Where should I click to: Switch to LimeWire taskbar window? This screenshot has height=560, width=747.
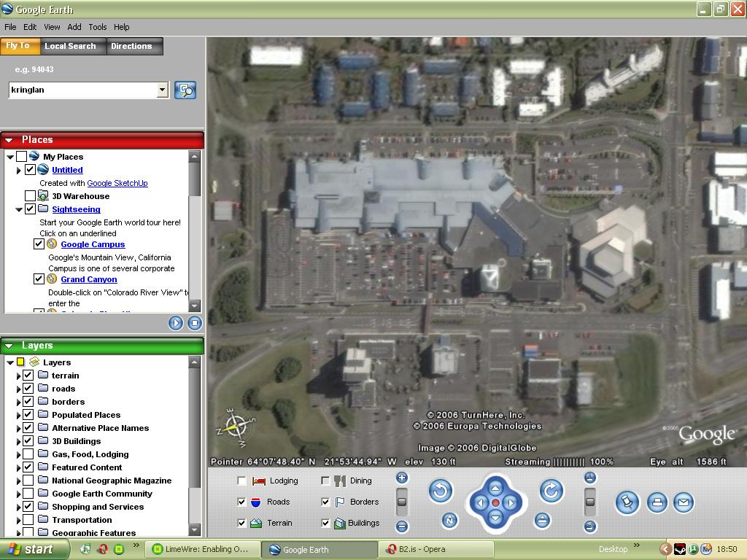click(203, 549)
